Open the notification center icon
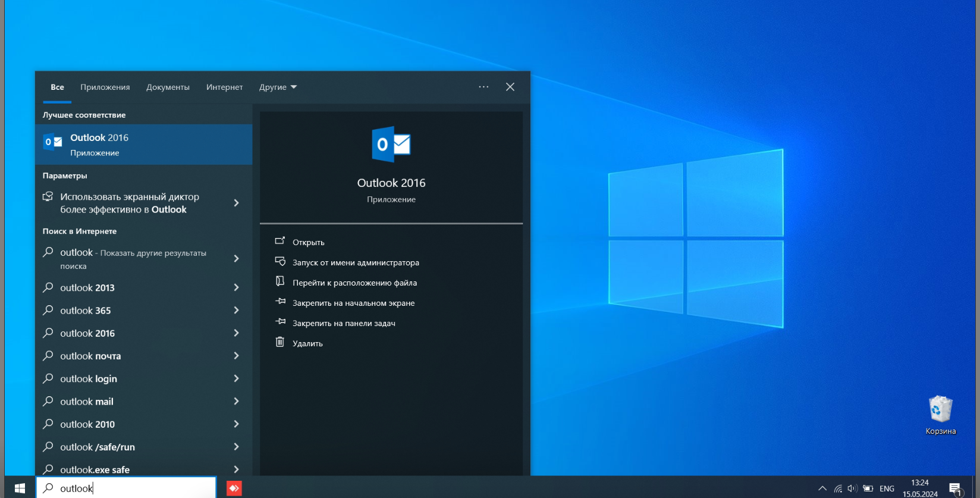980x498 pixels. click(956, 489)
